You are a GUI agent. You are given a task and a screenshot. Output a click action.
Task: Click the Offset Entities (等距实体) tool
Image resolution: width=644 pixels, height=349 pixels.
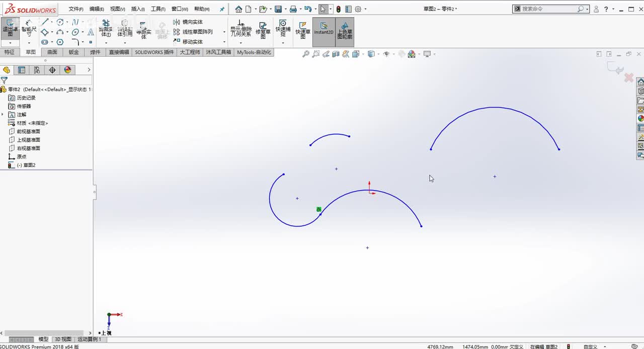(x=143, y=30)
